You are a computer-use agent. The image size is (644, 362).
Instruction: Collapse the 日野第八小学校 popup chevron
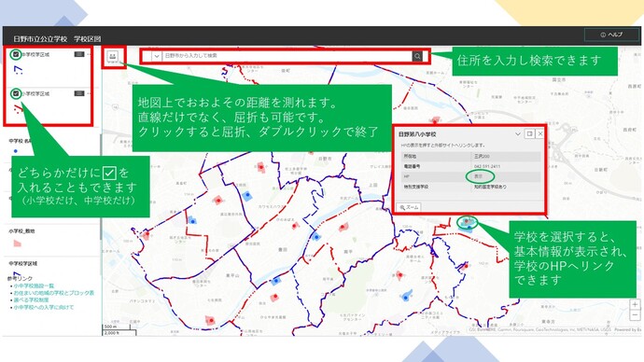(518, 133)
